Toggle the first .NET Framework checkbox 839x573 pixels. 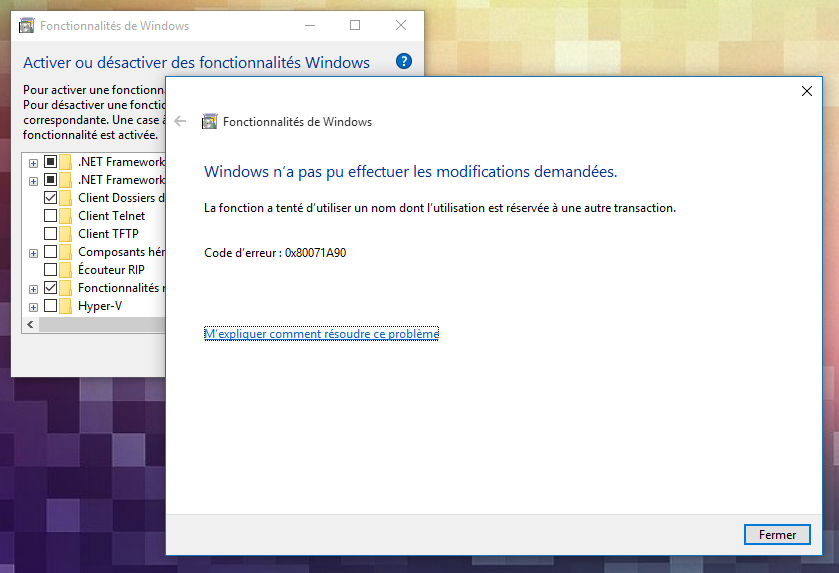[50, 161]
